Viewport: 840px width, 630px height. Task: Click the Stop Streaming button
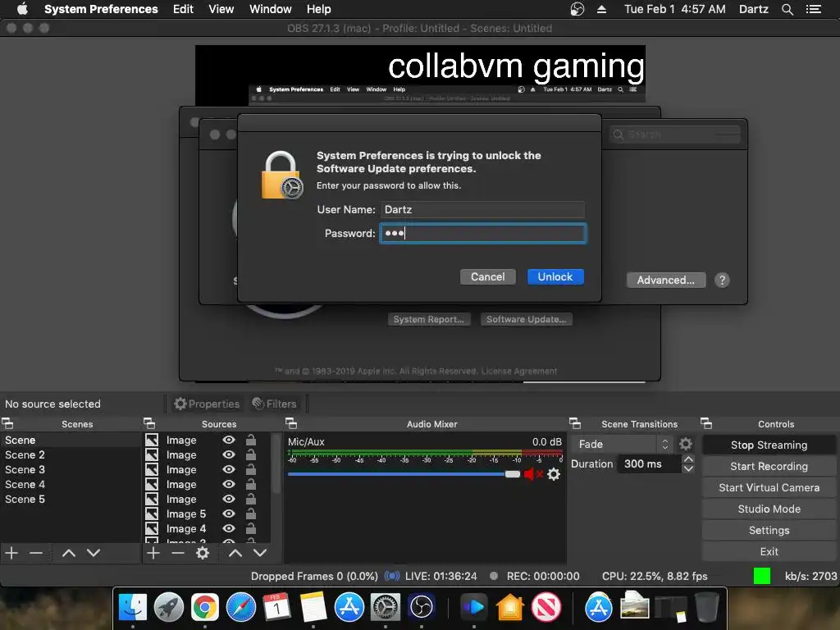[769, 445]
